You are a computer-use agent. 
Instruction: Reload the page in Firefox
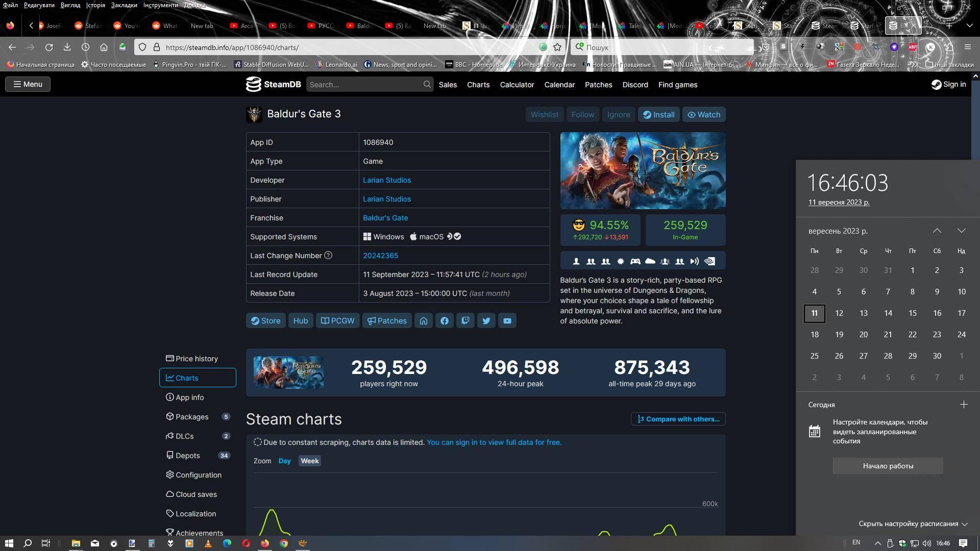[x=49, y=47]
